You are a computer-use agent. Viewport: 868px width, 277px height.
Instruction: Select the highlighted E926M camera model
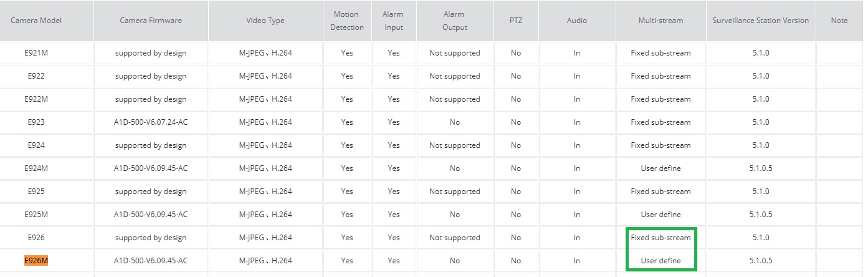tap(36, 261)
